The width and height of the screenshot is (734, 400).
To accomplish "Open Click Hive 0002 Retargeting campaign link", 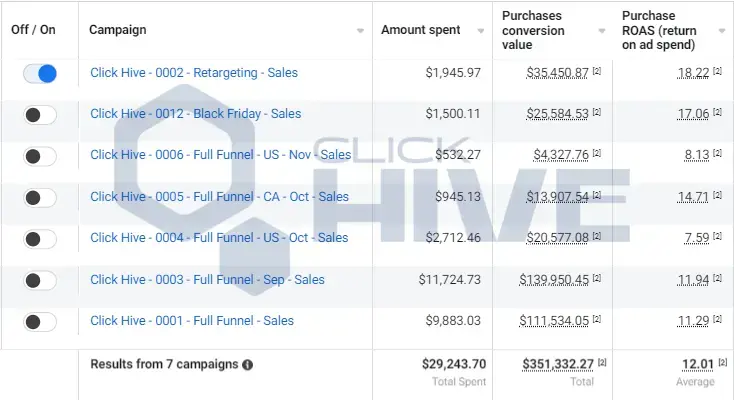I will tap(193, 73).
